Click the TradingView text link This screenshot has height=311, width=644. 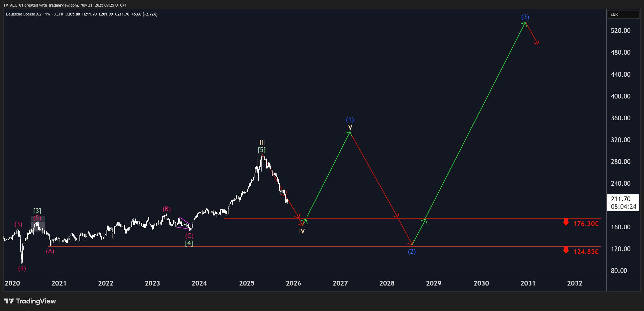[x=36, y=301]
